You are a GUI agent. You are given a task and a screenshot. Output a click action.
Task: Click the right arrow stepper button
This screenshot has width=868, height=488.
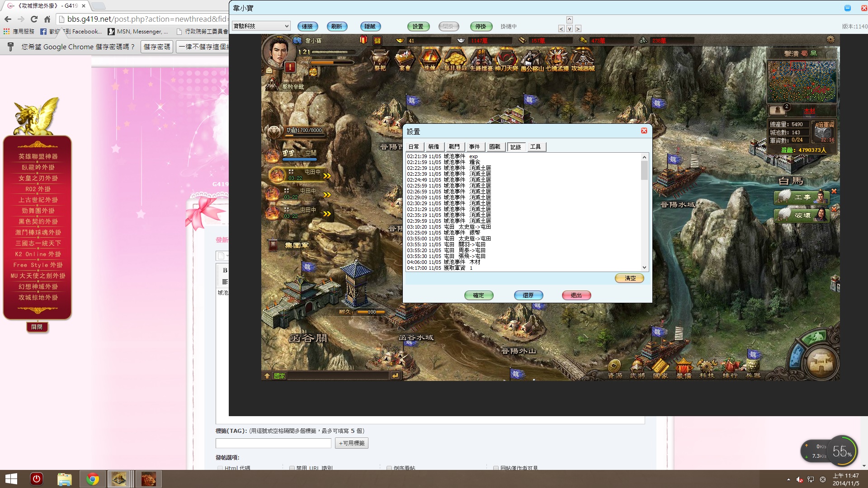578,28
